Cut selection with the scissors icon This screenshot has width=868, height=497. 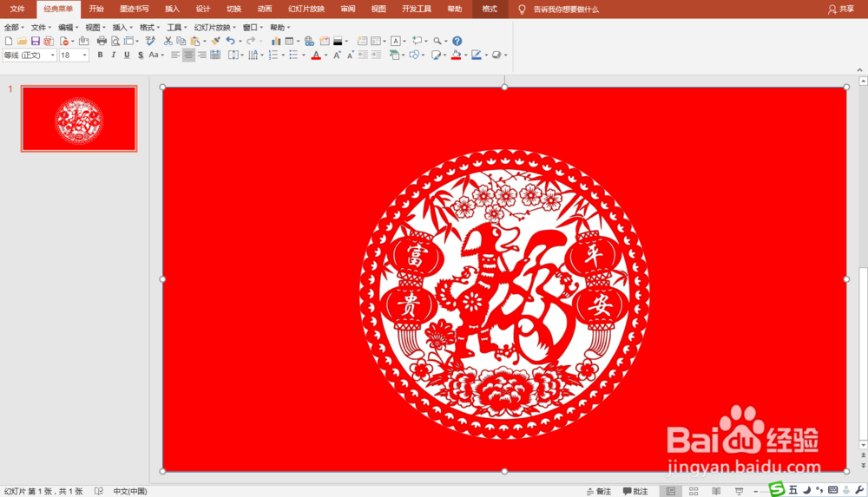[x=168, y=41]
